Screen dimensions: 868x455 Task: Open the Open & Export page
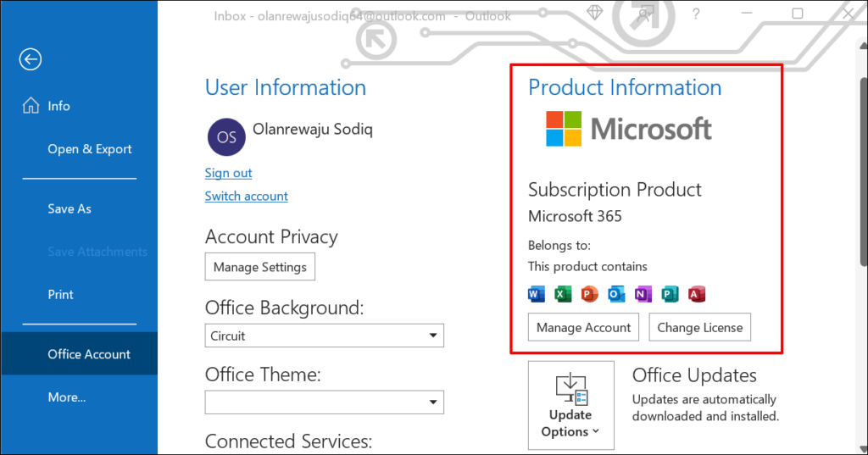[90, 149]
